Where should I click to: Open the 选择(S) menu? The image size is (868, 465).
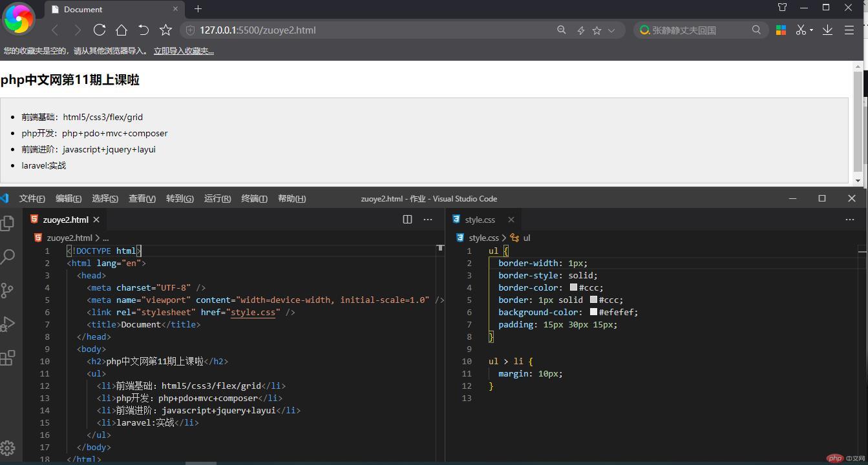pos(105,198)
